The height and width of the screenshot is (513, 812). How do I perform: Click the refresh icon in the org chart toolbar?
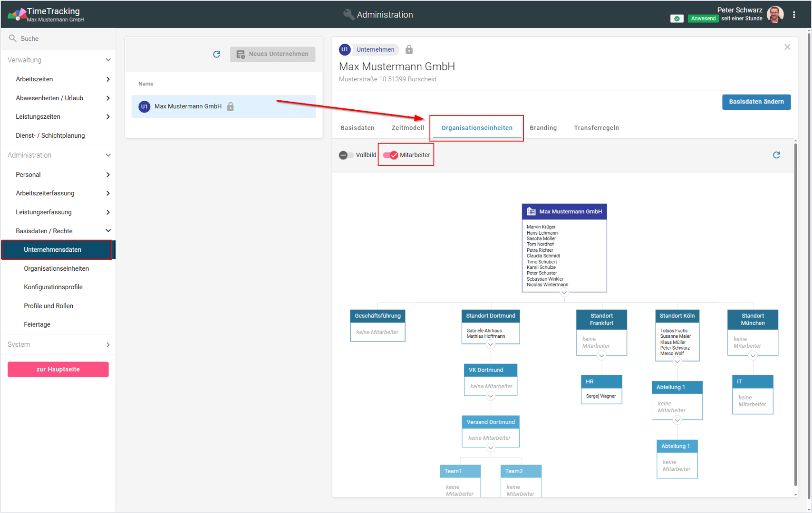(x=776, y=155)
